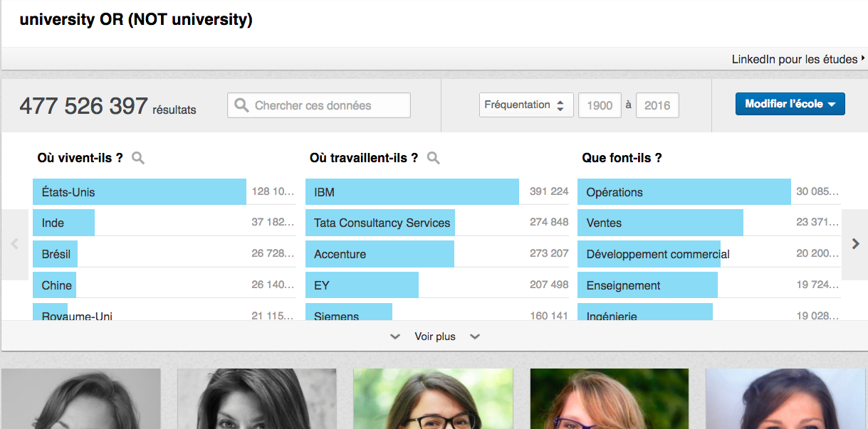Open the Modifier l'école dropdown

[790, 104]
